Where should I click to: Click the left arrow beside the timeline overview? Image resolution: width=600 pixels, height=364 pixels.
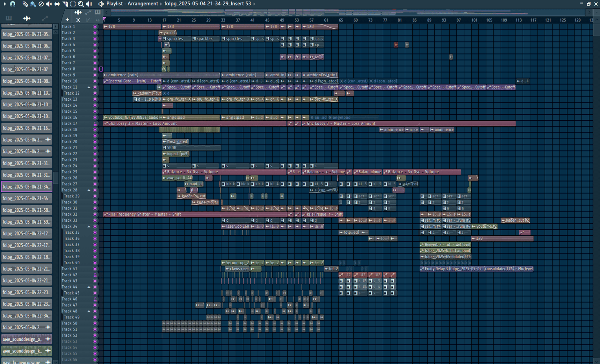pos(106,12)
